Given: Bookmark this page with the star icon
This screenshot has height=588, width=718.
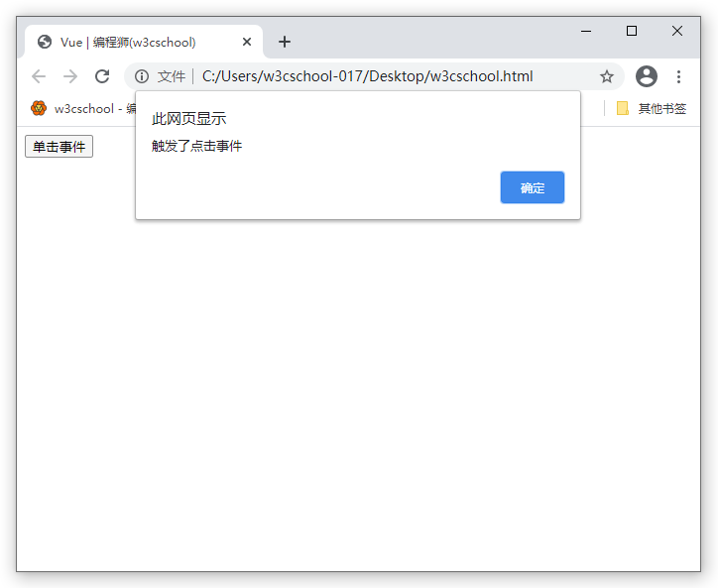Looking at the screenshot, I should coord(607,76).
